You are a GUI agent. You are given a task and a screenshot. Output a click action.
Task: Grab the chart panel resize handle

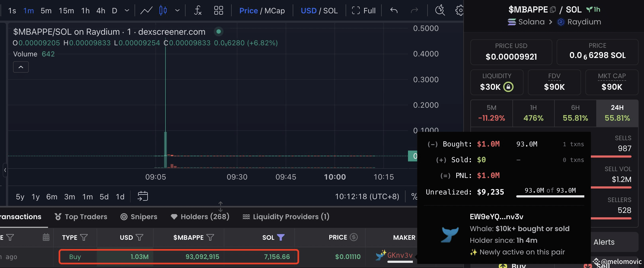[x=221, y=207]
